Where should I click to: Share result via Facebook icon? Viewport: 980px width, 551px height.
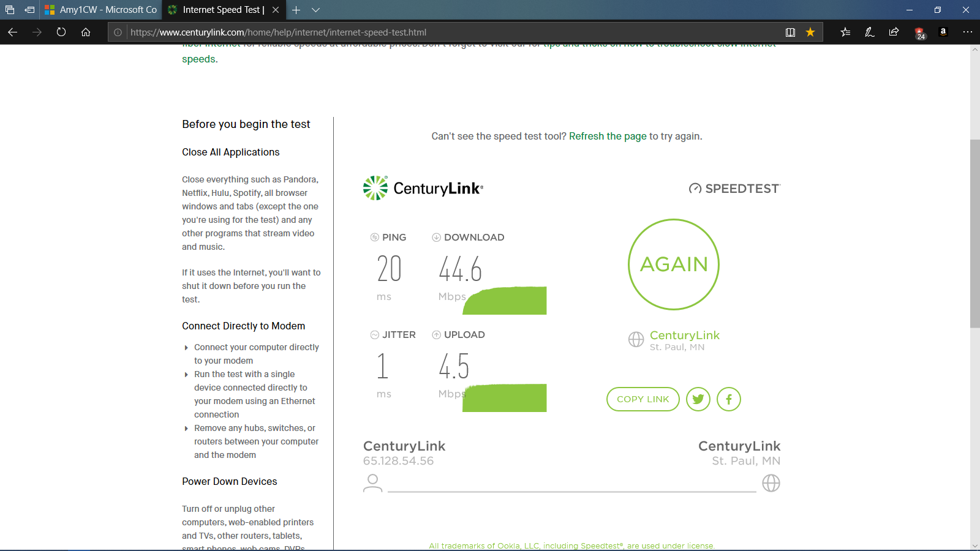(x=729, y=399)
